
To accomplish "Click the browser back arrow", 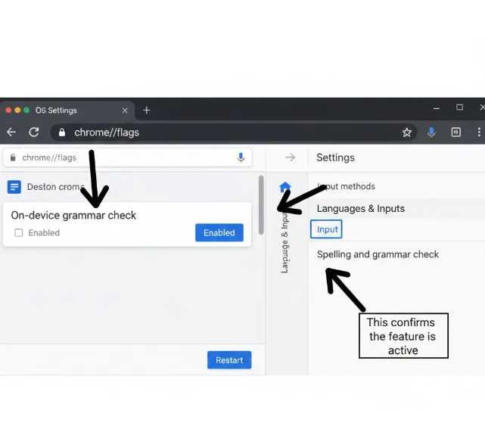I will click(11, 132).
